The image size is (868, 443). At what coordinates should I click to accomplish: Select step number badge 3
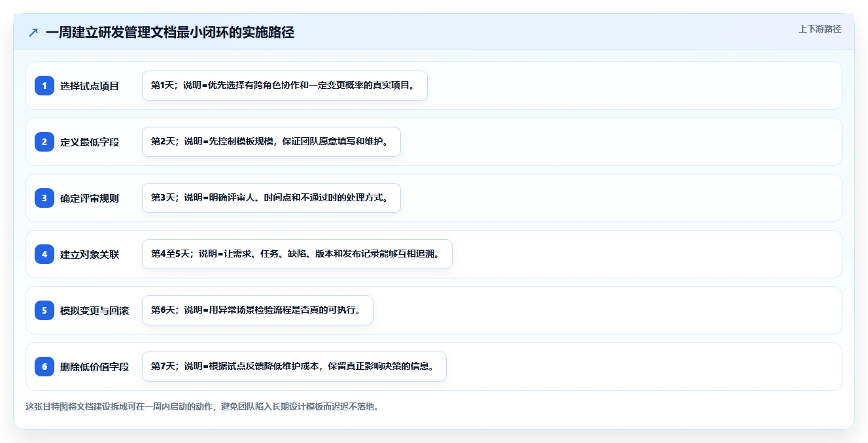click(x=44, y=197)
